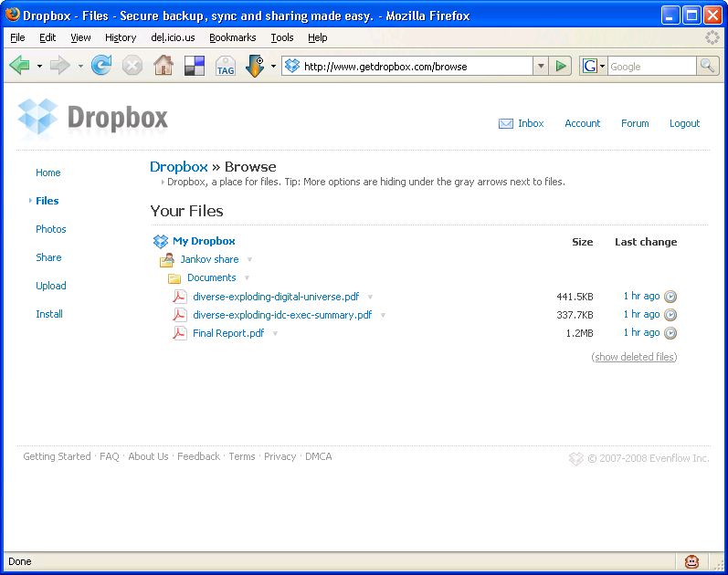Open the View menu
Screen dimensions: 728x575
[x=80, y=37]
